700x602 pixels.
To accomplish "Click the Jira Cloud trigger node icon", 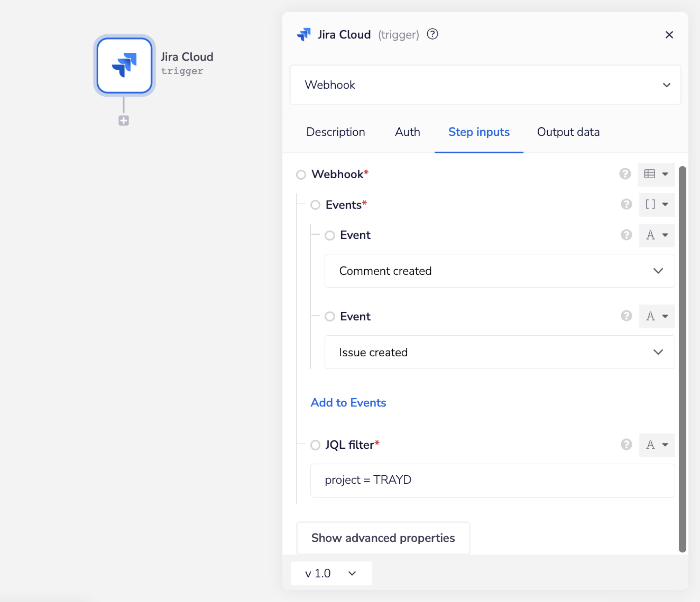I will tap(124, 65).
